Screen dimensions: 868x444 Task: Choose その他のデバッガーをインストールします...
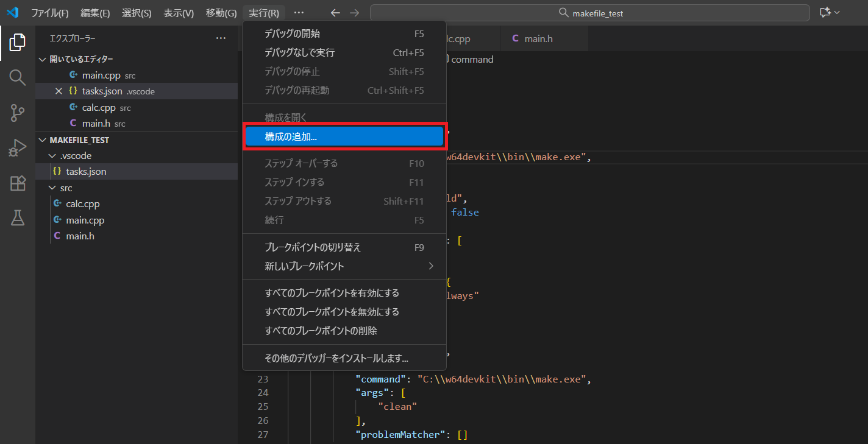pos(344,358)
